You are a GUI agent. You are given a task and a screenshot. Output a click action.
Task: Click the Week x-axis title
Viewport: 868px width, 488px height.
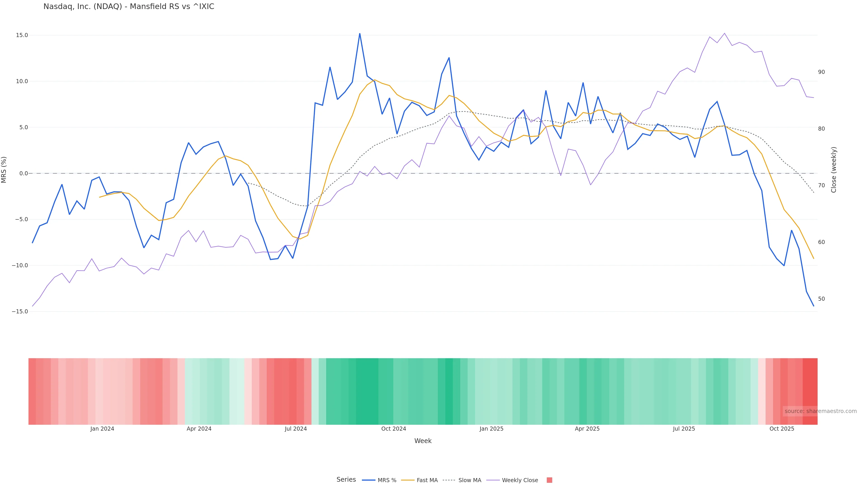[x=423, y=441]
